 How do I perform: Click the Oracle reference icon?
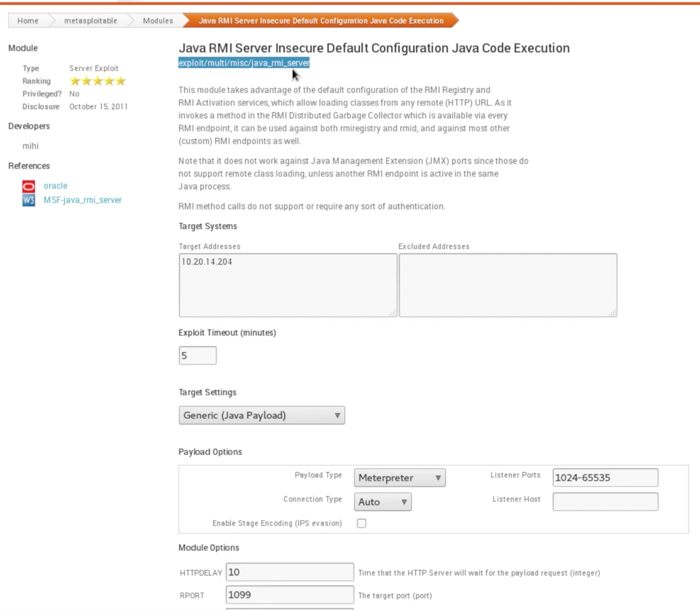click(29, 186)
